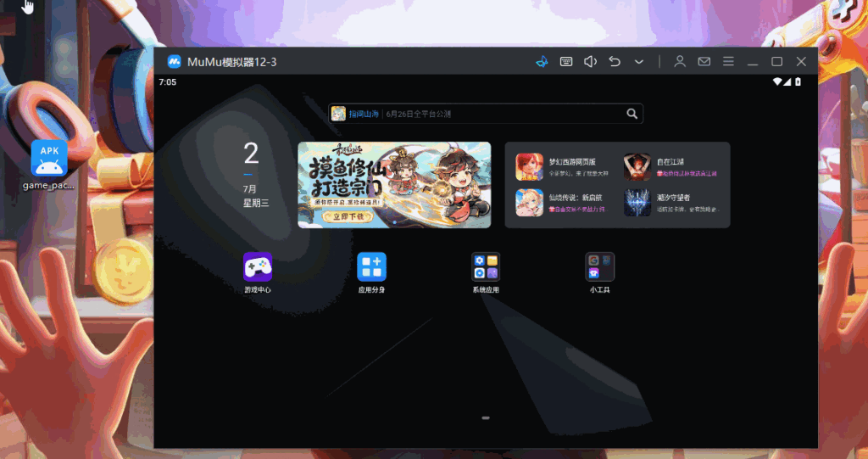Select the 潮汐守望者 game entry
This screenshot has width=868, height=459.
(637, 203)
